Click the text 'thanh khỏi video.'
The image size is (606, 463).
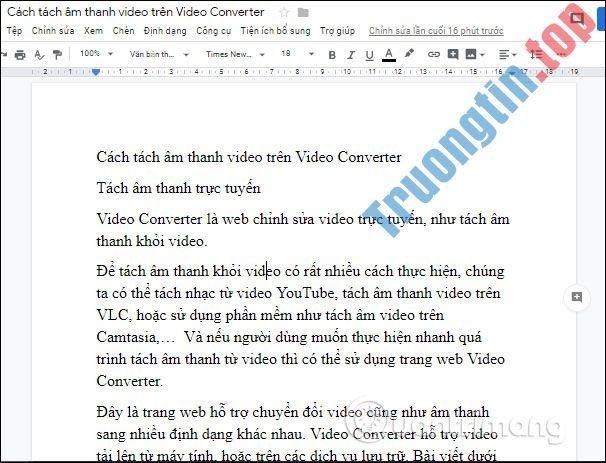coord(152,241)
